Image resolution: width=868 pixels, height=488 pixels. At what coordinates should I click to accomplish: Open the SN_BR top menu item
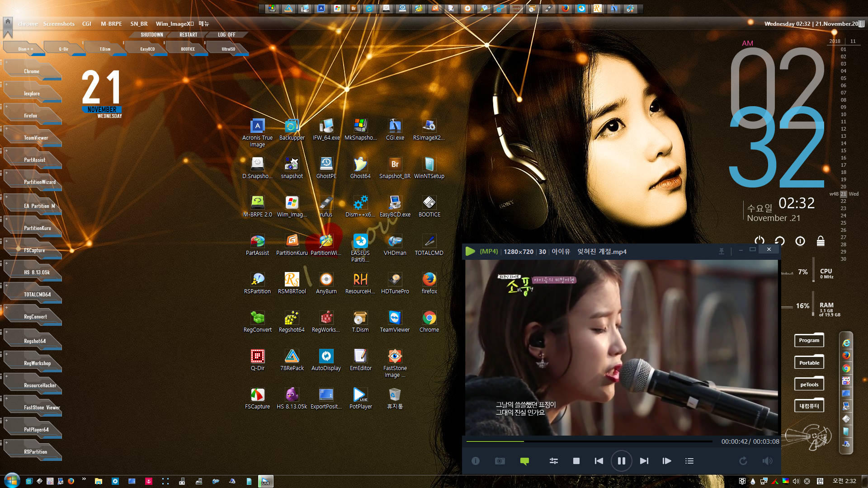pos(139,24)
